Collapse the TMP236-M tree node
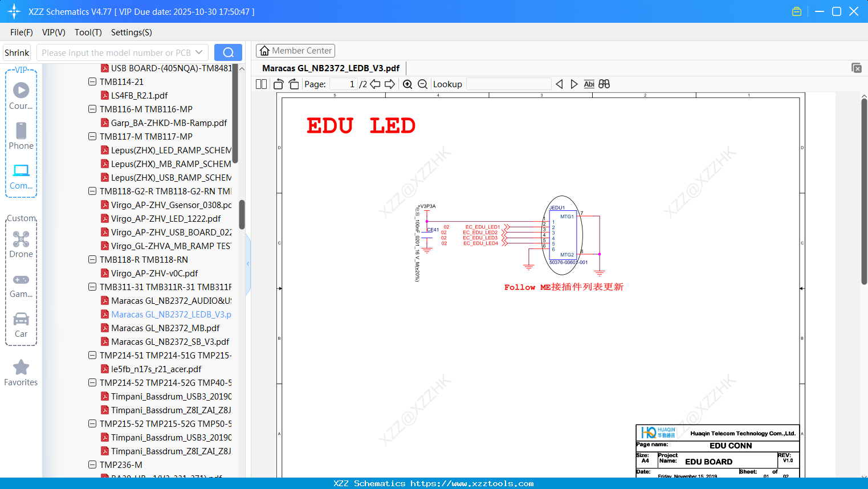This screenshot has height=489, width=868. coord(92,464)
